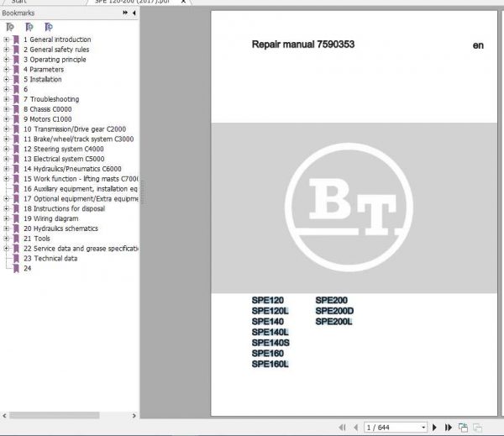Screen dimensions: 504x436
Task: Click the bookmarks horizontal scrollbar thumb
Action: pos(55,416)
